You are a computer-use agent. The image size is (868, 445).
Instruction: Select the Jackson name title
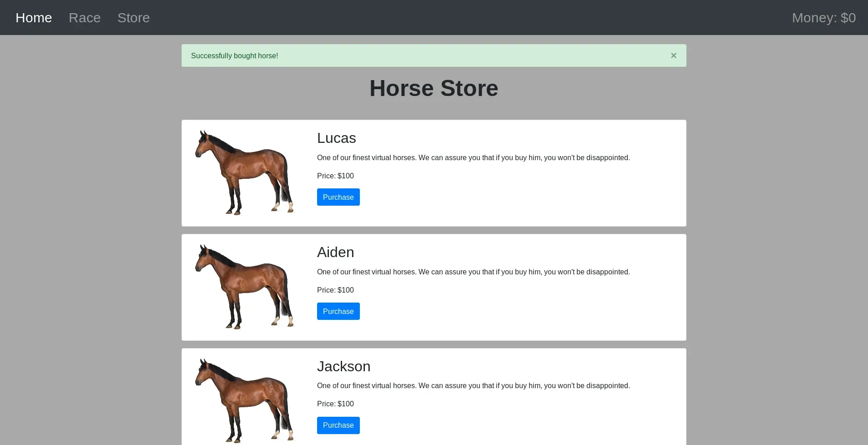[343, 366]
